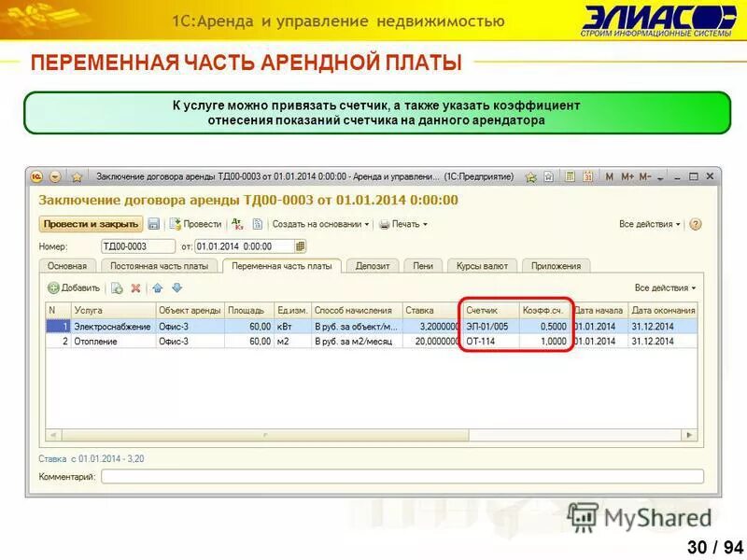The height and width of the screenshot is (560, 747).
Task: Click the 'Ставка' column header
Action: click(430, 310)
